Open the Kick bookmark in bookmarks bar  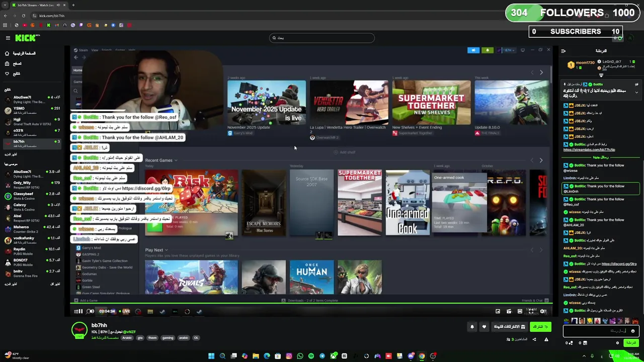pyautogui.click(x=49, y=25)
